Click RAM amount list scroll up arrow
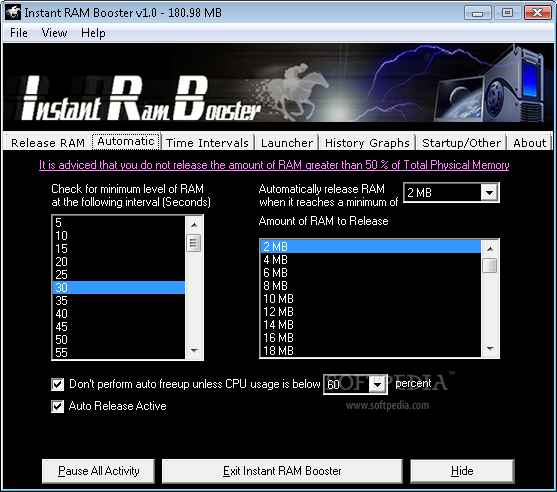 coord(490,249)
